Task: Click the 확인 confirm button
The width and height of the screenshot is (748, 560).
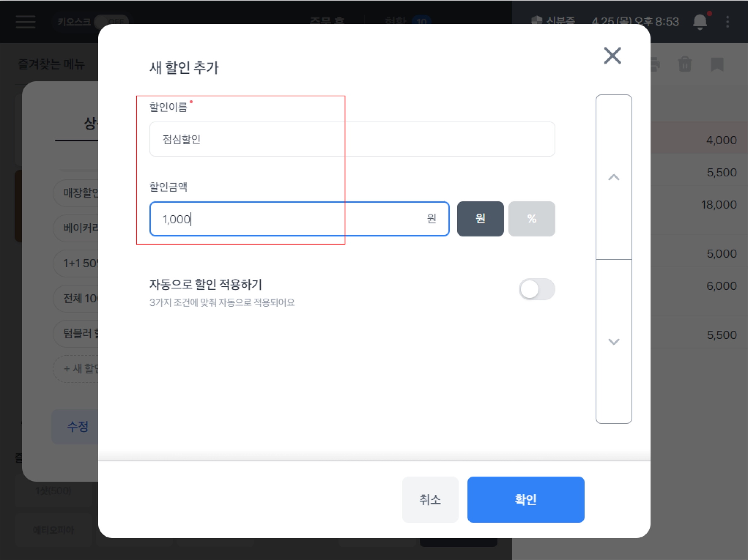Action: pyautogui.click(x=525, y=499)
